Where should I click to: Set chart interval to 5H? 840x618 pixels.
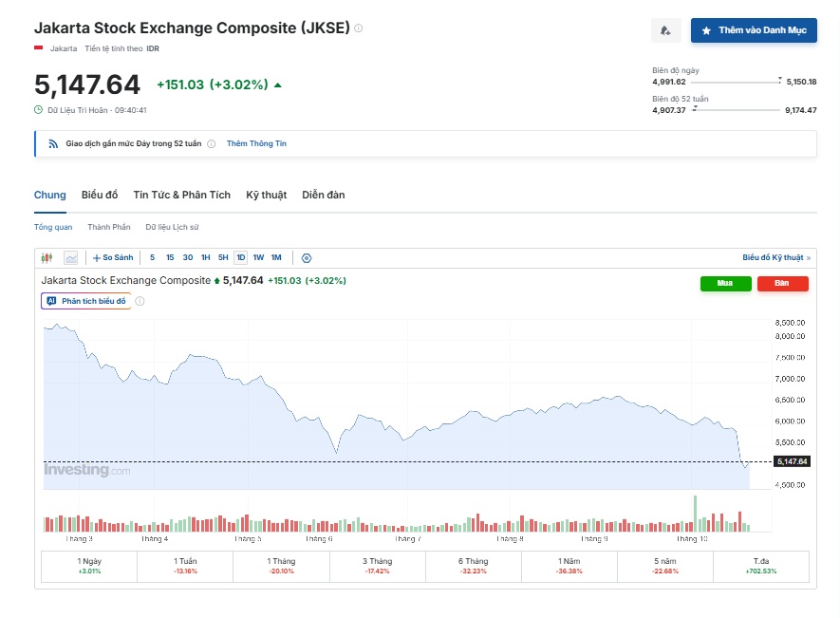tap(223, 258)
